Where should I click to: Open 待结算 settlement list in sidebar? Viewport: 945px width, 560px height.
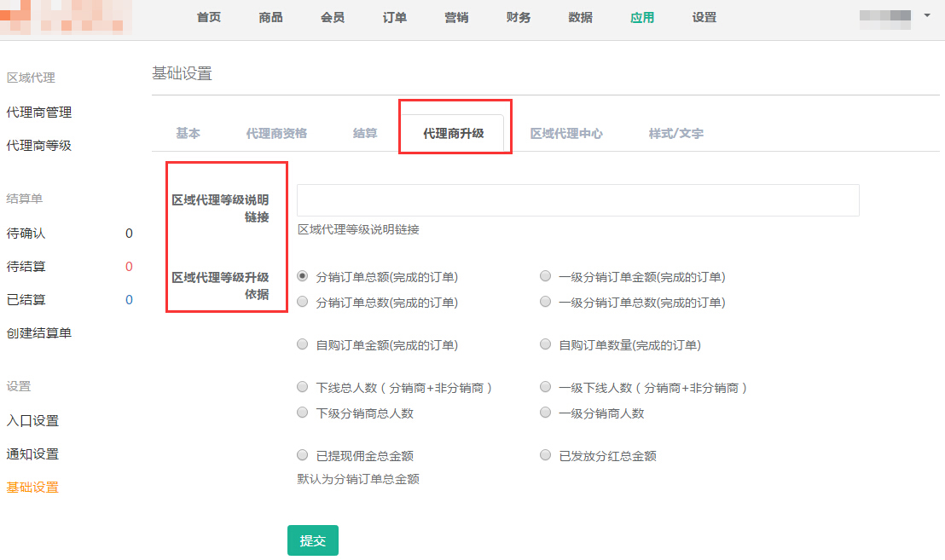click(x=26, y=266)
